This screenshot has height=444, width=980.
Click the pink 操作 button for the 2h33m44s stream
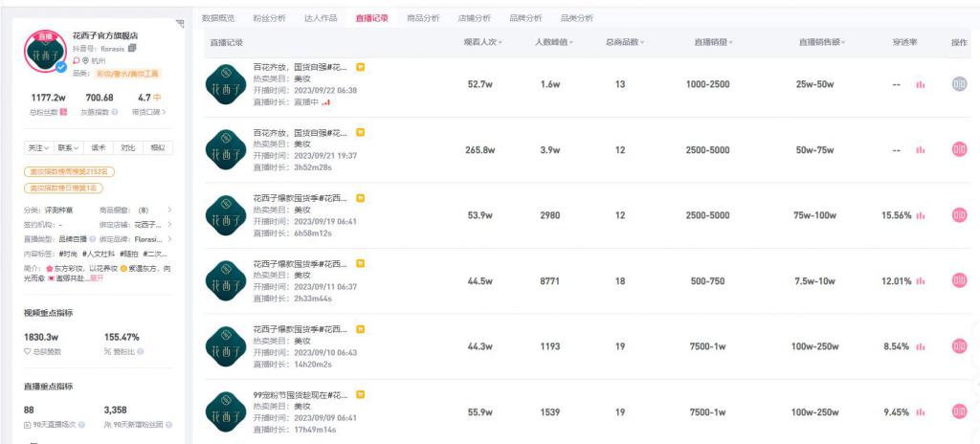click(x=959, y=280)
